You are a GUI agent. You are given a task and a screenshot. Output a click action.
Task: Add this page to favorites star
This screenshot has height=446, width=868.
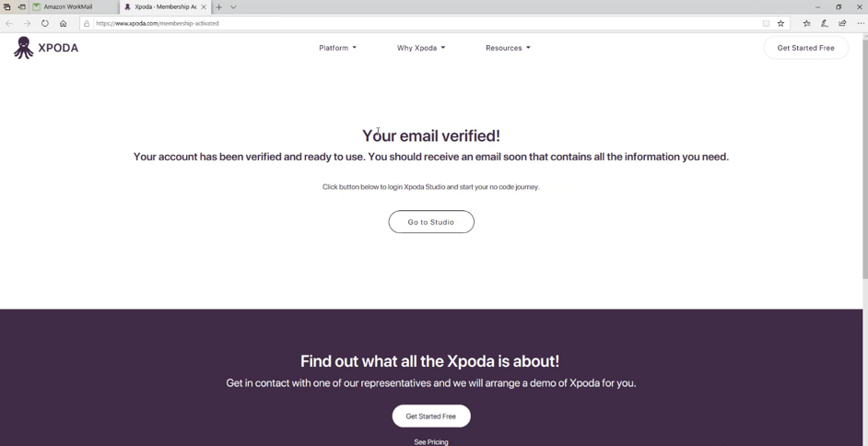[x=780, y=23]
